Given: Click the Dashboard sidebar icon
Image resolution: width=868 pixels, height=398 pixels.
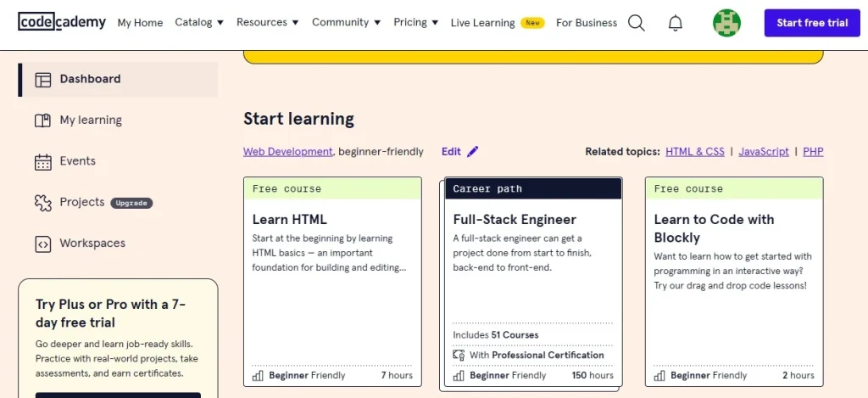Looking at the screenshot, I should coord(42,79).
